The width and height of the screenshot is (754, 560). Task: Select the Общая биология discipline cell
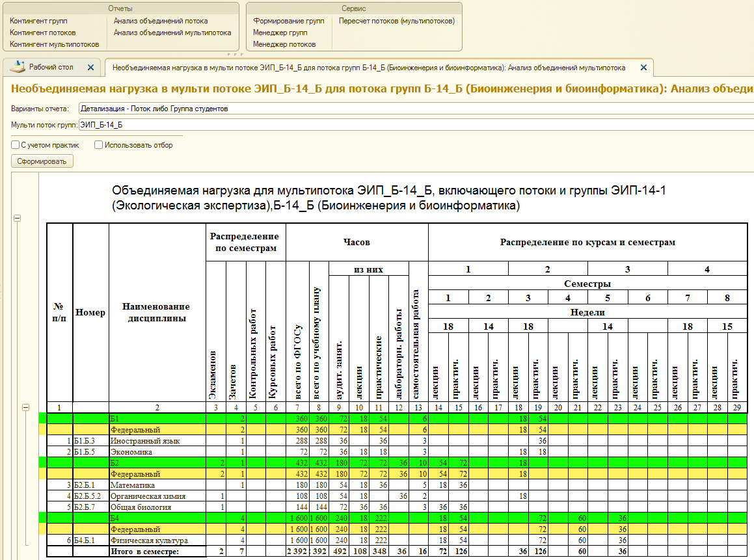pyautogui.click(x=157, y=507)
